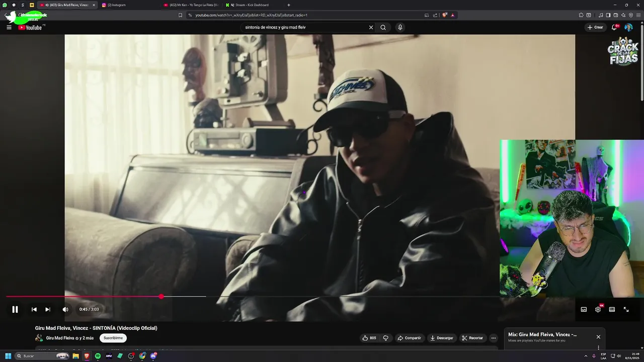
Task: Open the pinned WhatsApp tab
Action: (x=5, y=5)
